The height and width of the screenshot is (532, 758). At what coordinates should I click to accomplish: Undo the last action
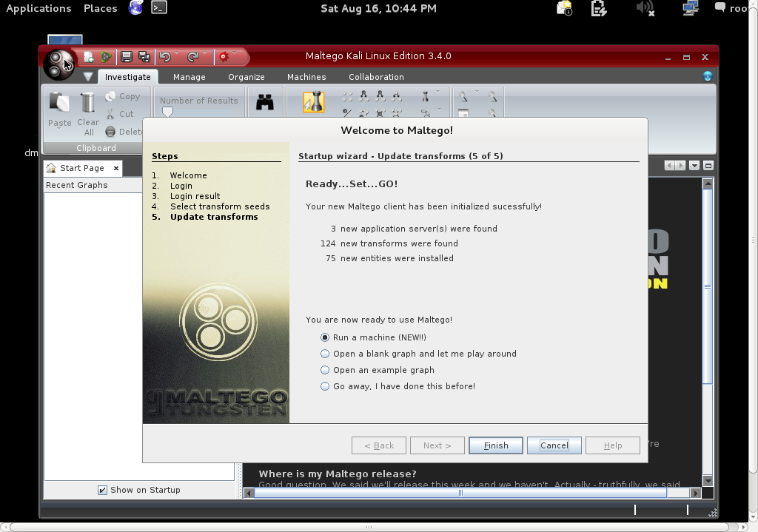(165, 57)
